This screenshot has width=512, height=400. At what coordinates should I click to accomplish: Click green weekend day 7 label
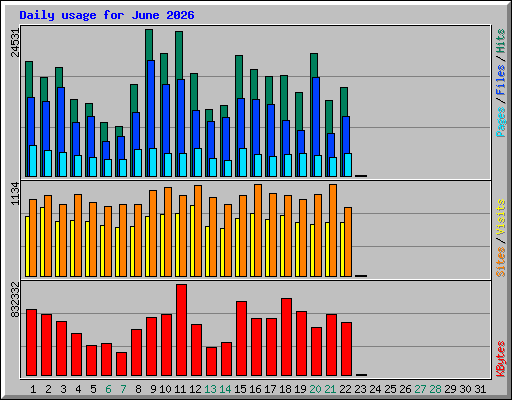point(123,389)
